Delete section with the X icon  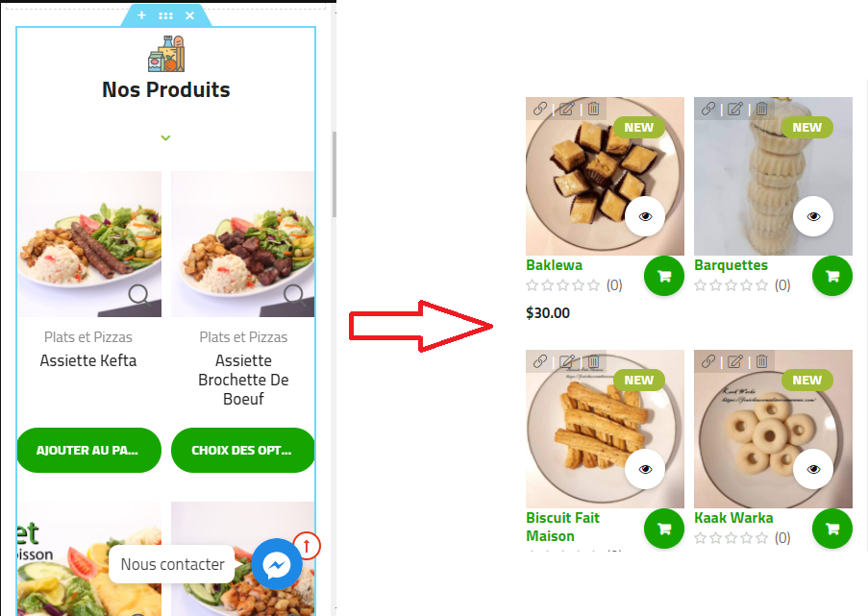pos(190,15)
